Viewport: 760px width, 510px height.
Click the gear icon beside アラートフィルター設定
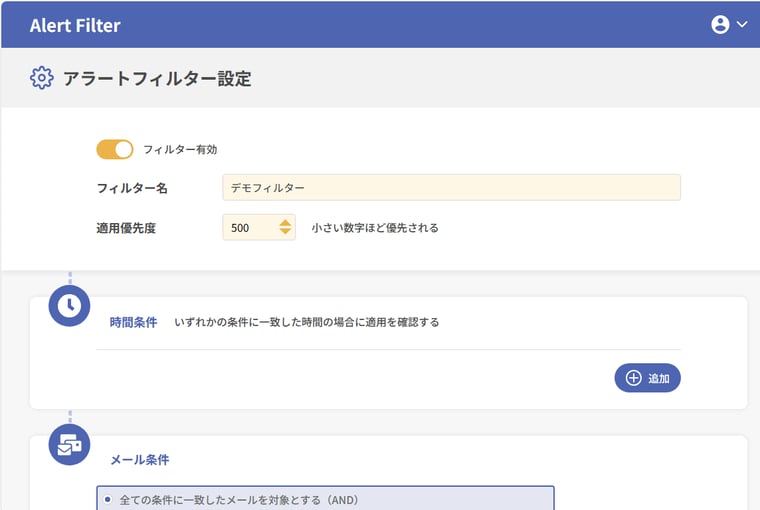(42, 78)
